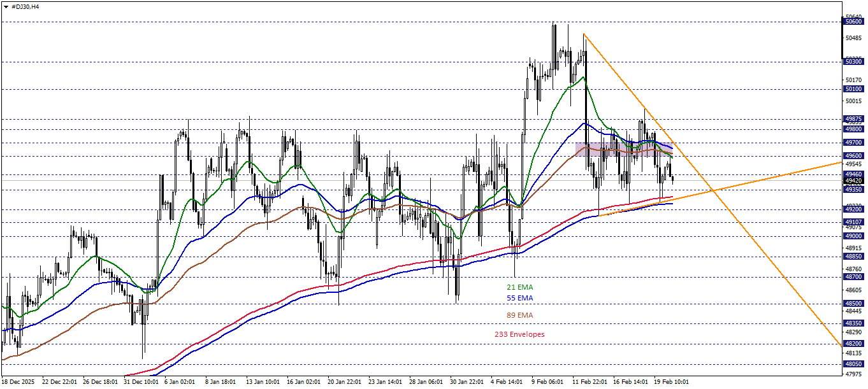Click the green 21 EMA text label

[519, 287]
